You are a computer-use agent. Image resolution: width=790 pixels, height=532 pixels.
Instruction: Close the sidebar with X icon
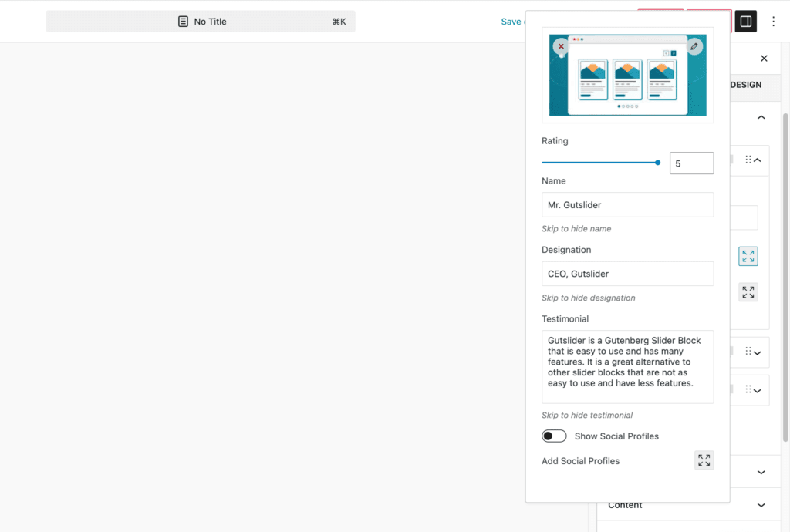click(x=764, y=59)
